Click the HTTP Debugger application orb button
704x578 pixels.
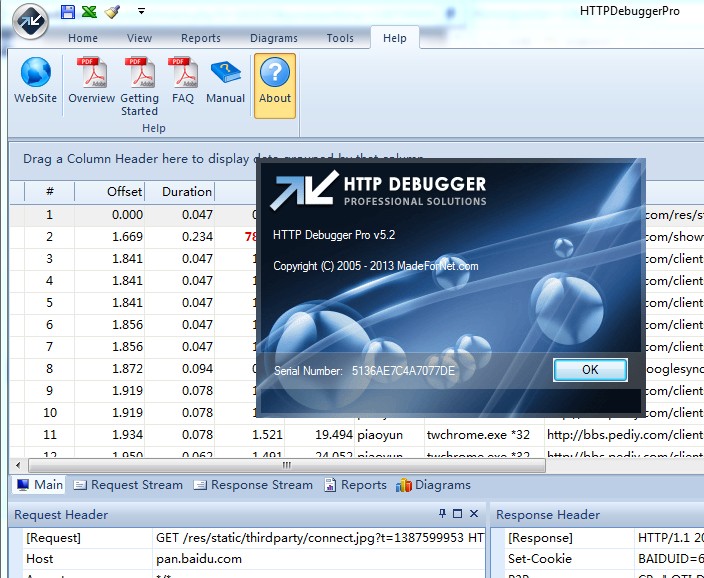(30, 21)
